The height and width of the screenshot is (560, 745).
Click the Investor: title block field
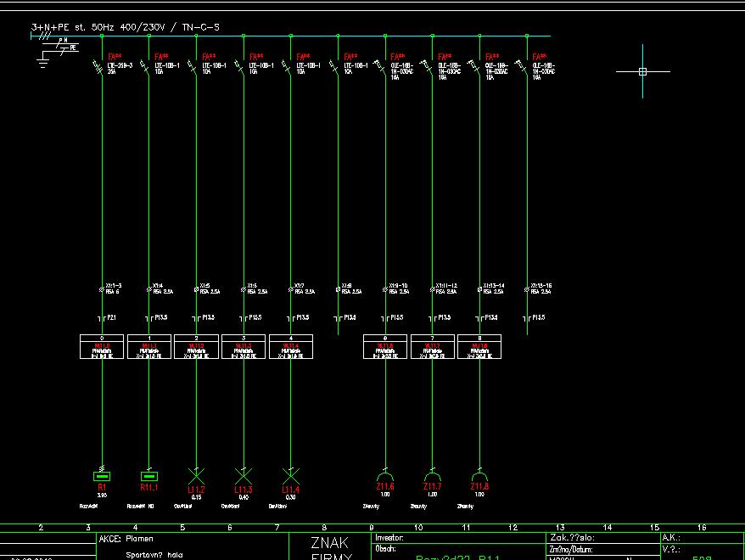[389, 538]
